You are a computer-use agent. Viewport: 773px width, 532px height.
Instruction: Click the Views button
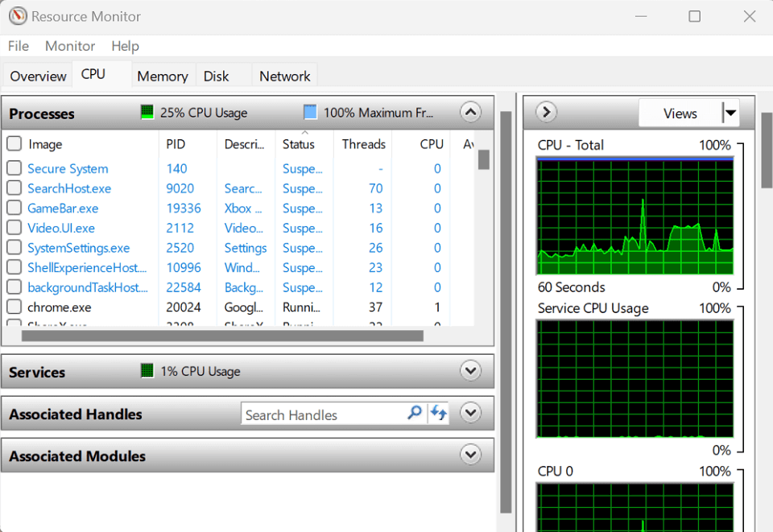[x=680, y=113]
